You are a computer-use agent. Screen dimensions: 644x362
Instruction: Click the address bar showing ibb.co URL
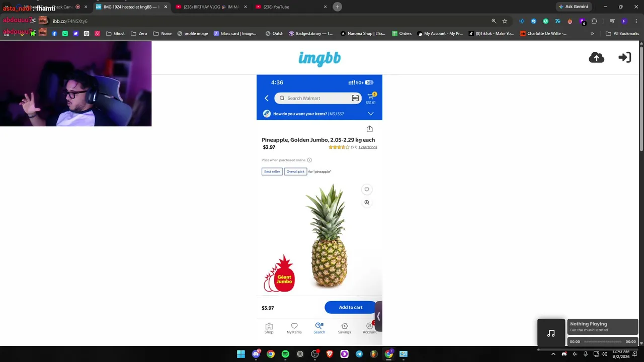point(267,21)
